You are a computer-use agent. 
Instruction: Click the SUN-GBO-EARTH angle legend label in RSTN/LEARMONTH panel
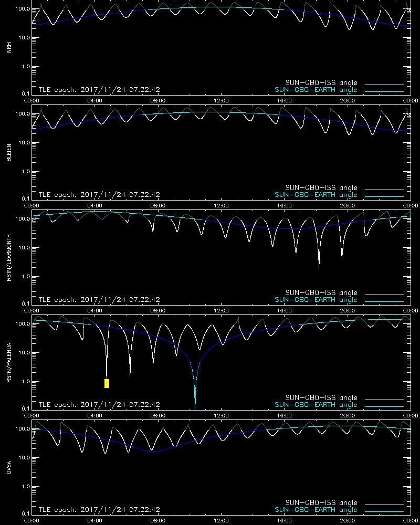pyautogui.click(x=316, y=300)
